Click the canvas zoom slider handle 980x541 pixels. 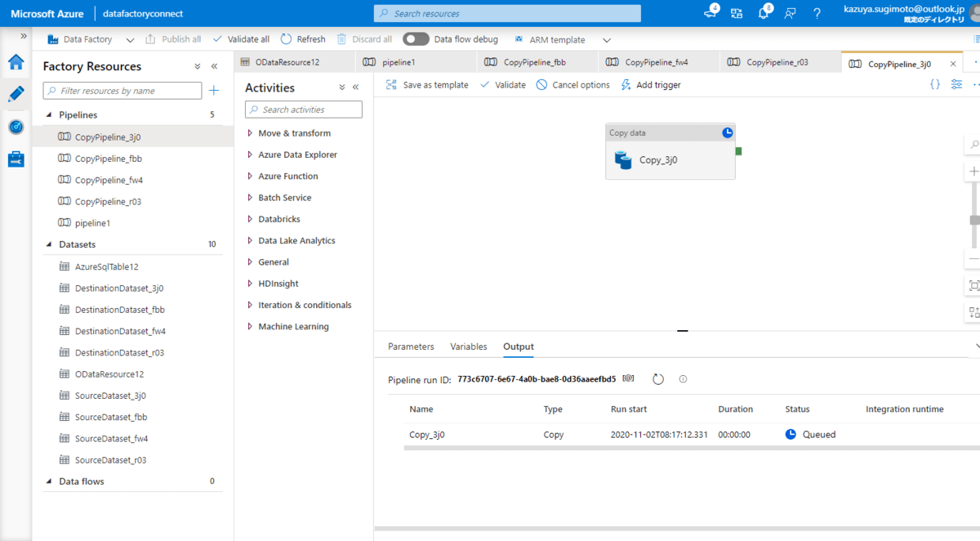[973, 220]
